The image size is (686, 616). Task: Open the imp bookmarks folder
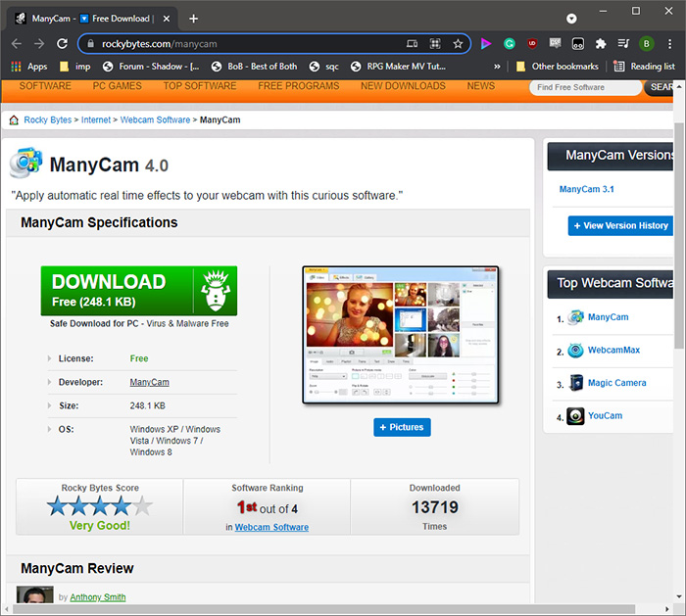74,67
